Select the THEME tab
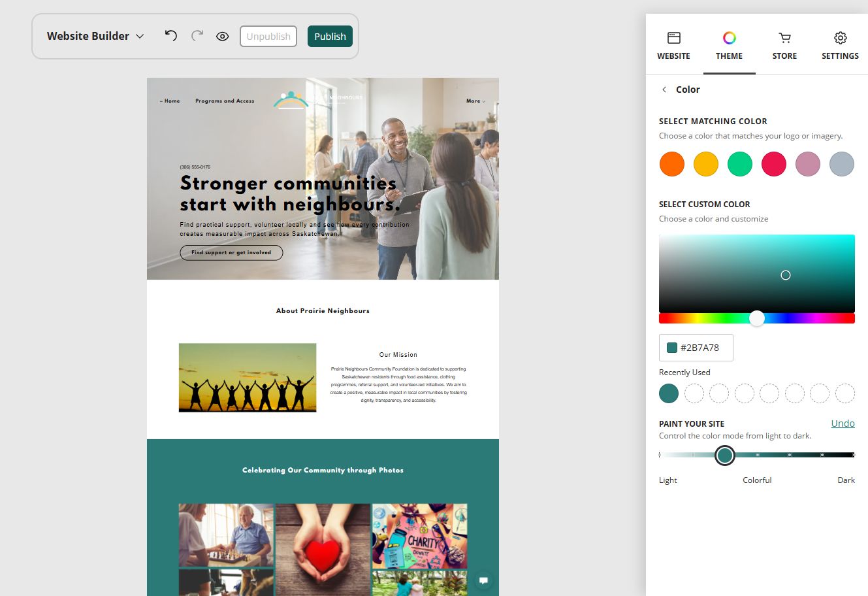The height and width of the screenshot is (596, 868). point(729,46)
